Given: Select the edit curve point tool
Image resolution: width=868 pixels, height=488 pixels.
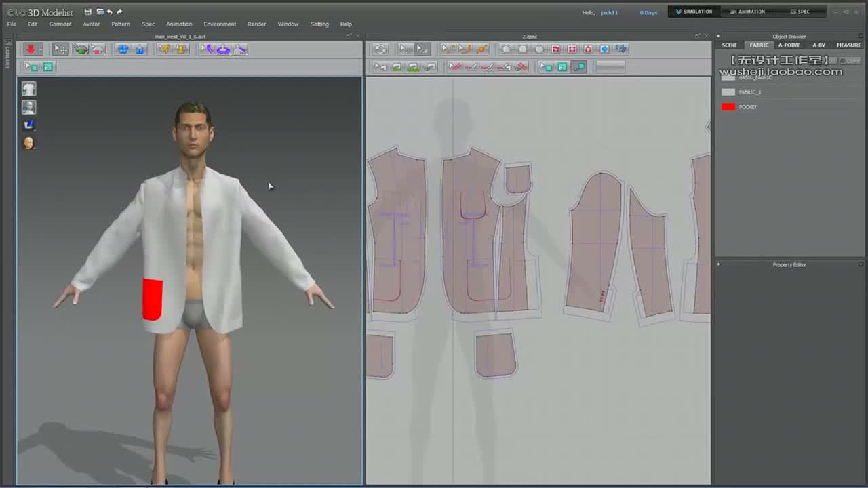Looking at the screenshot, I should (x=447, y=49).
